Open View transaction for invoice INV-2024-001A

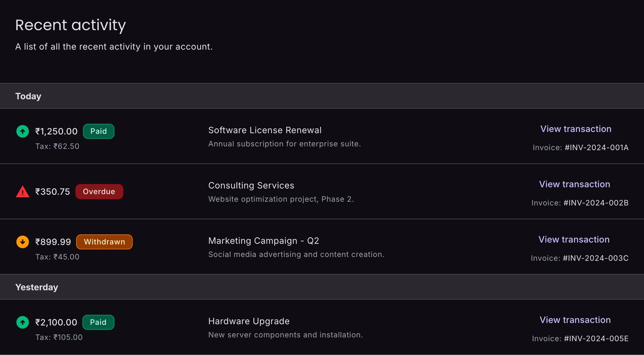[576, 129]
